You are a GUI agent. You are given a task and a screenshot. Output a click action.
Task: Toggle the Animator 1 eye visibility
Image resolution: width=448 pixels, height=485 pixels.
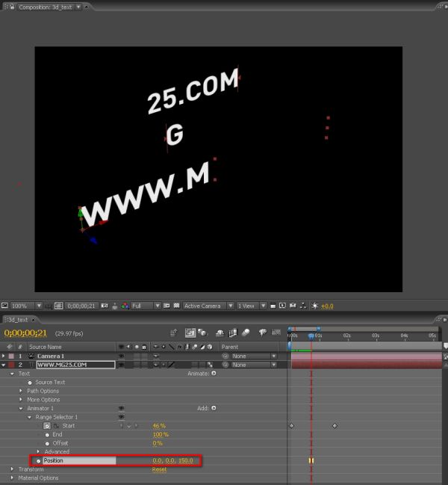(121, 408)
